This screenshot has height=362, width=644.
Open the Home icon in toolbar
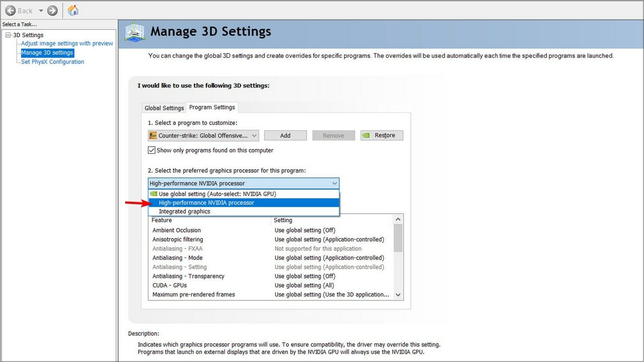click(73, 10)
